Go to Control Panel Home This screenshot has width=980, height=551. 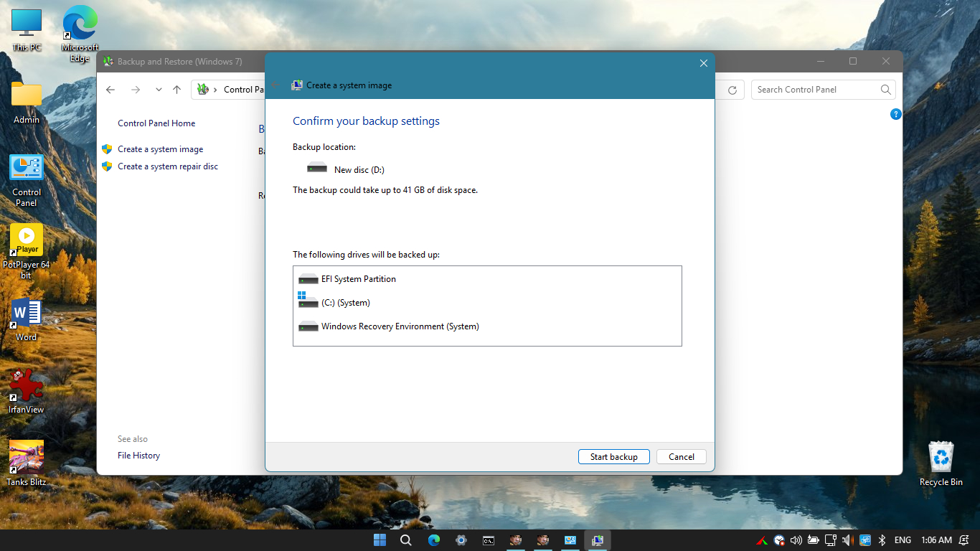coord(156,123)
